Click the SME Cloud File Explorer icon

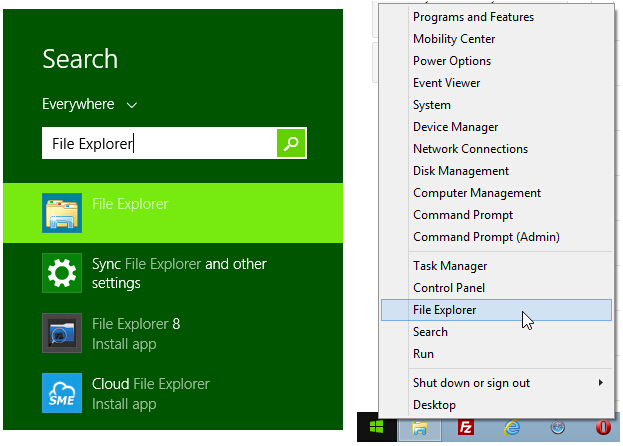pos(62,393)
